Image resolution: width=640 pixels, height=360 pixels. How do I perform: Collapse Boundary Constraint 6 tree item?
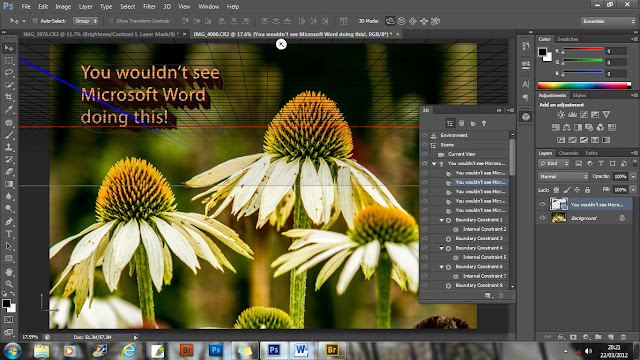coord(441,267)
